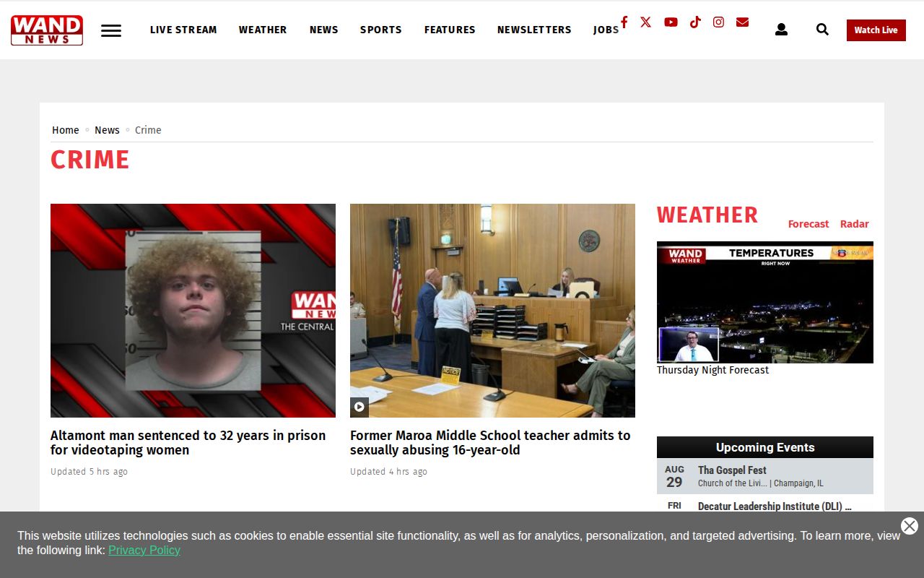Click the AUG 29 event date
The image size is (924, 578).
674,477
